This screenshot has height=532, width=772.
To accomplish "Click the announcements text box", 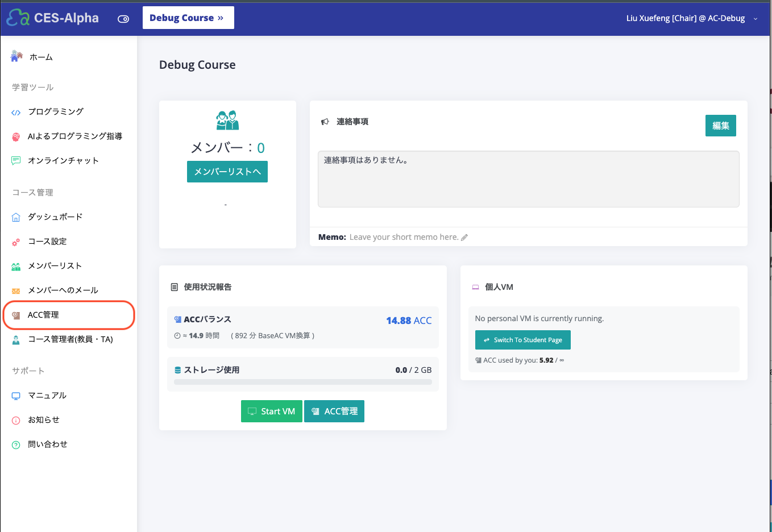I will (529, 179).
